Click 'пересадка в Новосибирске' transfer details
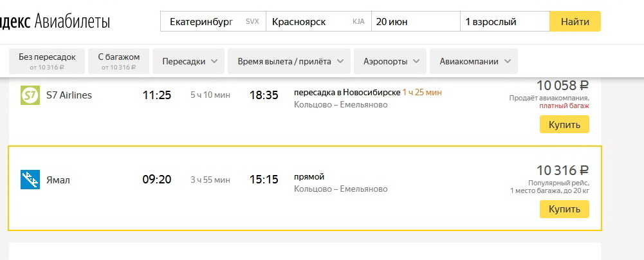Viewport: 644px width, 260px height. coord(347,93)
